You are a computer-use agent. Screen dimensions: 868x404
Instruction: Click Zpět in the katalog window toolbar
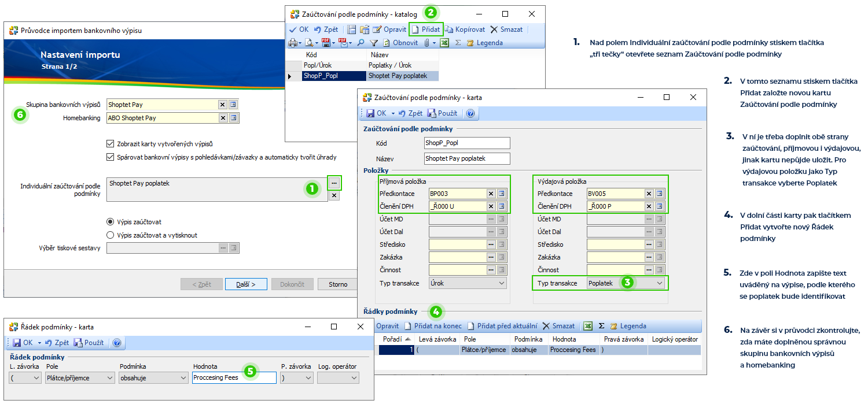click(x=326, y=29)
